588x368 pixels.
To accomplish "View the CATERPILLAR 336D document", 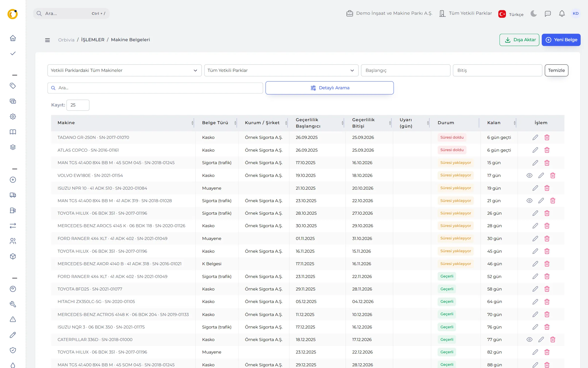I will click(529, 339).
